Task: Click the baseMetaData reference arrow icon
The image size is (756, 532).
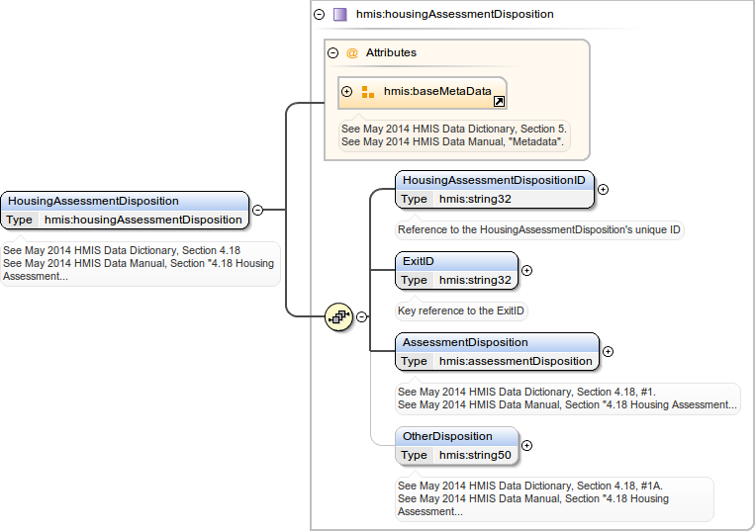Action: click(x=499, y=101)
